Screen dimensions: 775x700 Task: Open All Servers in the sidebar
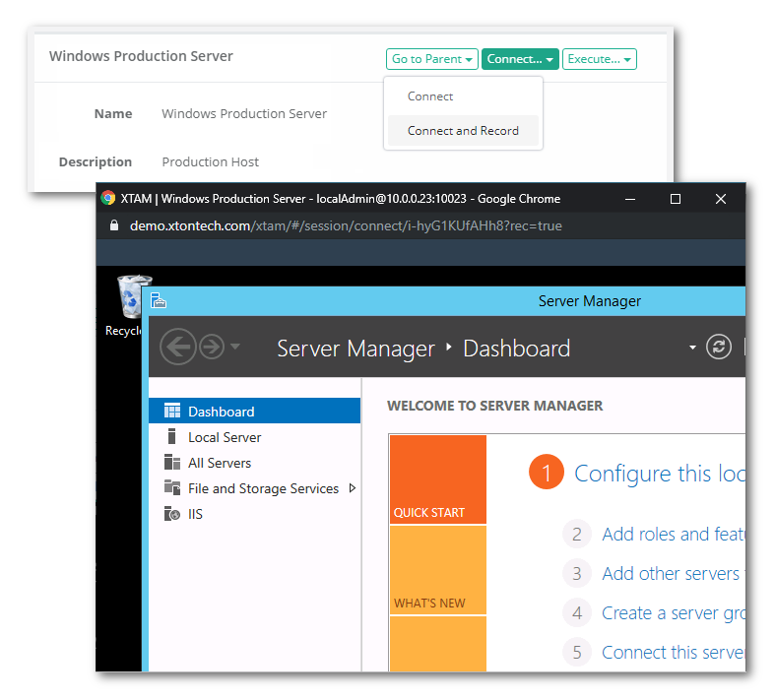219,463
